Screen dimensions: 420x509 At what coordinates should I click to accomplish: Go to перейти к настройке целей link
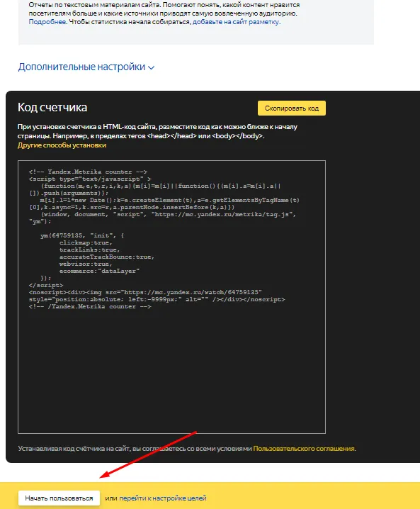point(163,498)
